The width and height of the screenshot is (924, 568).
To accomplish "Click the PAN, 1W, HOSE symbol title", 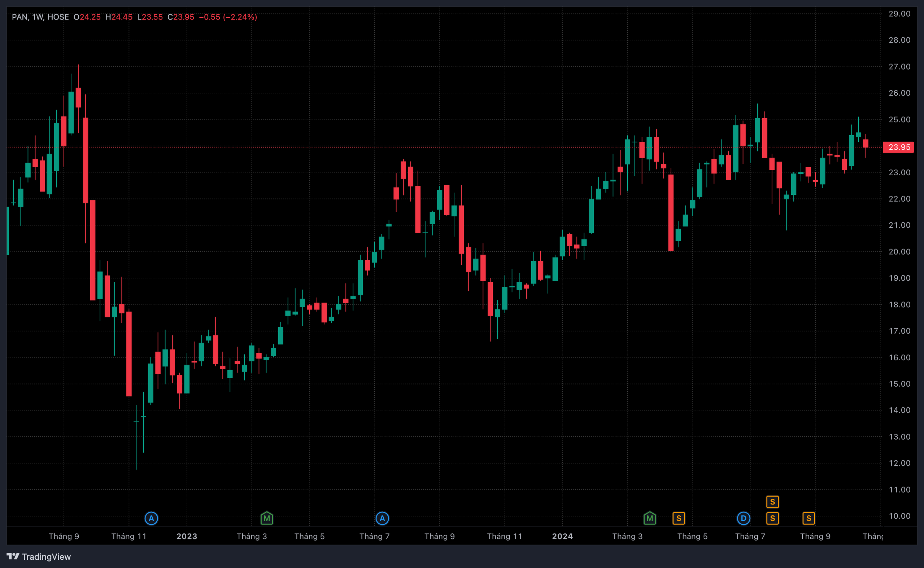I will (40, 17).
